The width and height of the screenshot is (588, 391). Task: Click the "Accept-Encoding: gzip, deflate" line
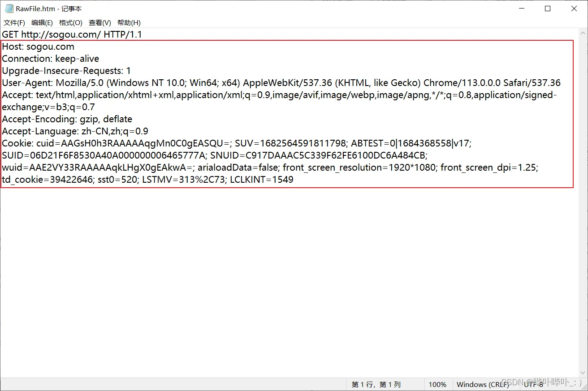coord(67,119)
